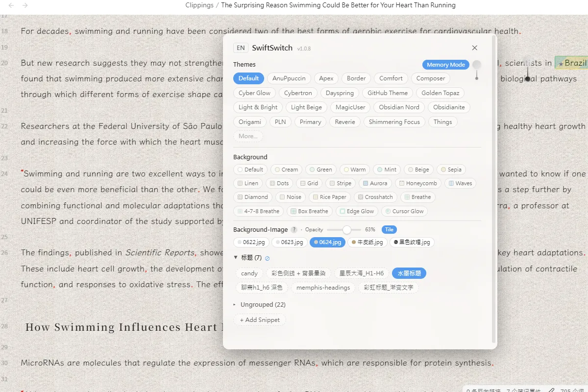588x392 pixels.
Task: Apply the Apex theme
Action: click(x=326, y=78)
